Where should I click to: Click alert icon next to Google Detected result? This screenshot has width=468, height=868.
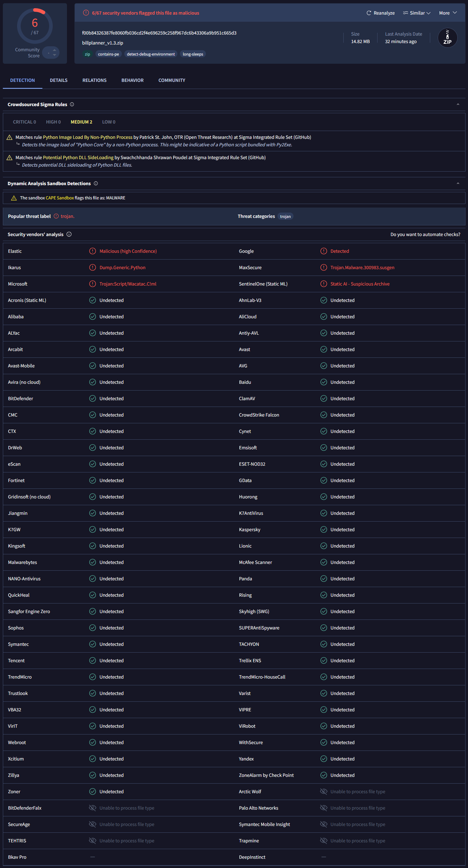[x=324, y=251]
